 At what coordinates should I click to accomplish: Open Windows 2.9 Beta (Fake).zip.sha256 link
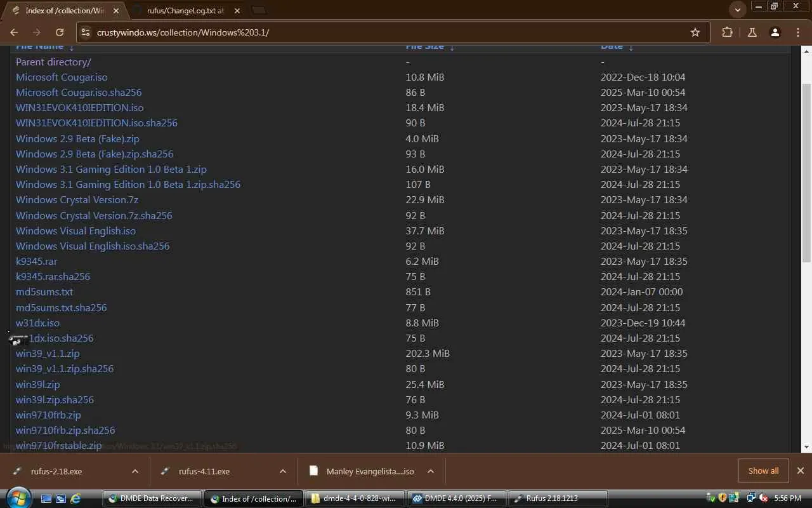95,154
